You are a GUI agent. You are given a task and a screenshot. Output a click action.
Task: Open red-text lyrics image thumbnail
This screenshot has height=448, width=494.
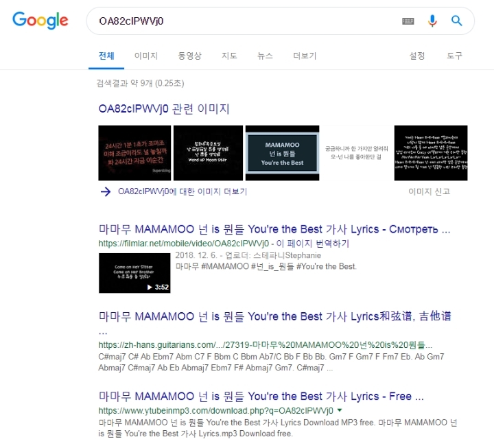(x=134, y=153)
